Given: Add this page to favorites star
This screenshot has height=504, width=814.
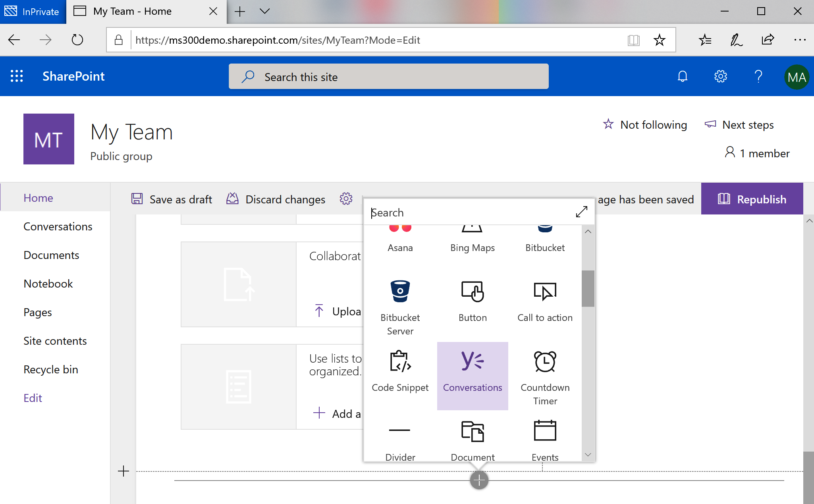Looking at the screenshot, I should coord(659,40).
